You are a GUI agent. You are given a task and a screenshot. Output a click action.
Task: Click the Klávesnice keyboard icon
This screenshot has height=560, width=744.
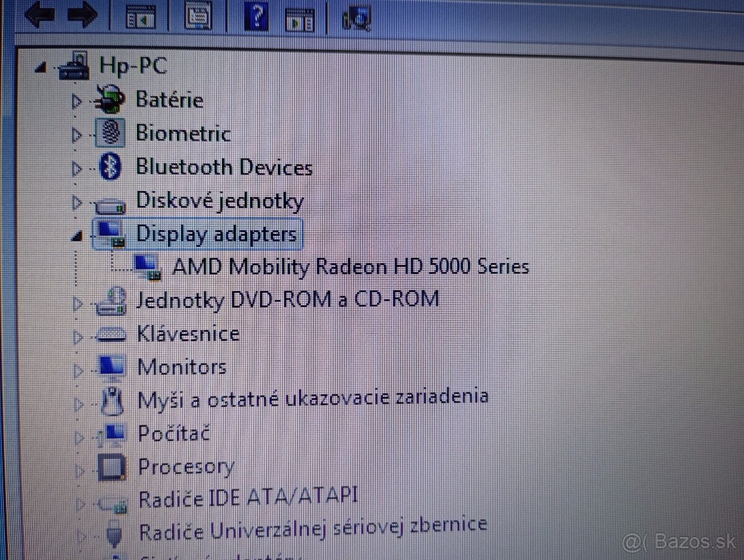(x=113, y=336)
